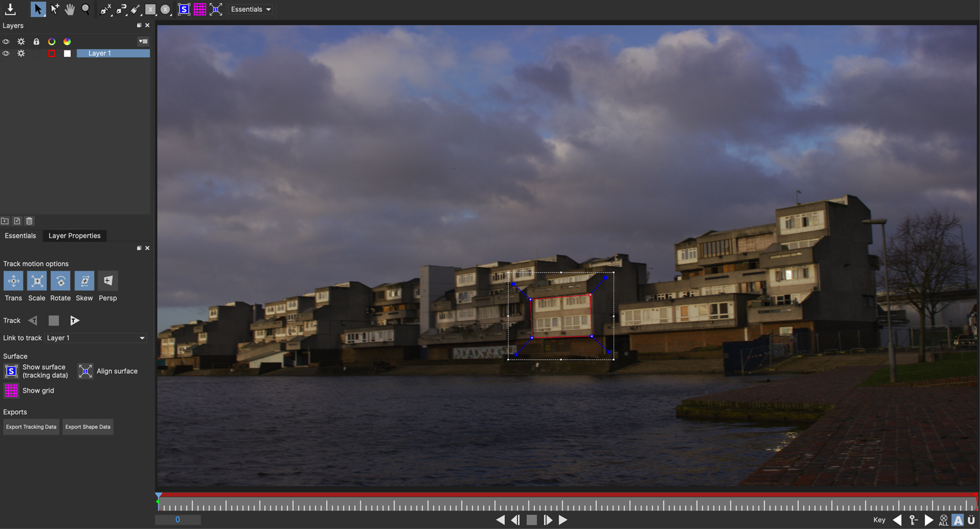The height and width of the screenshot is (529, 980).
Task: Select the Pick arrow tool
Action: point(38,9)
